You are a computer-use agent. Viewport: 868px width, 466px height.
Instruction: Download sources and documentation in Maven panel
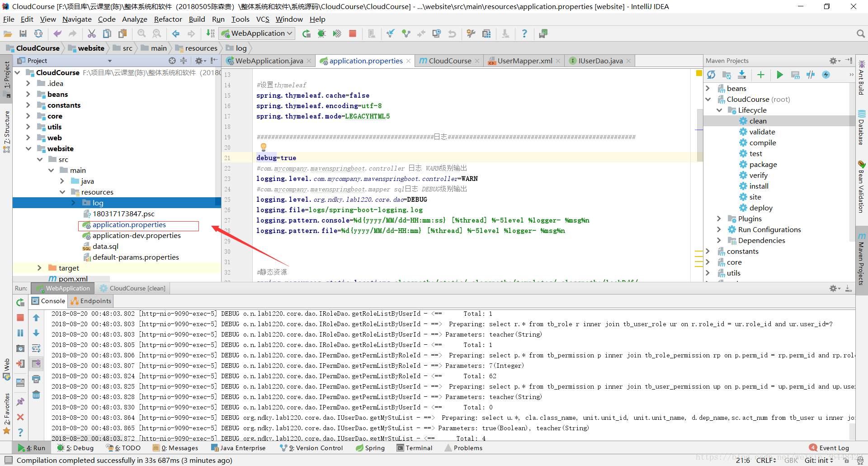point(741,75)
